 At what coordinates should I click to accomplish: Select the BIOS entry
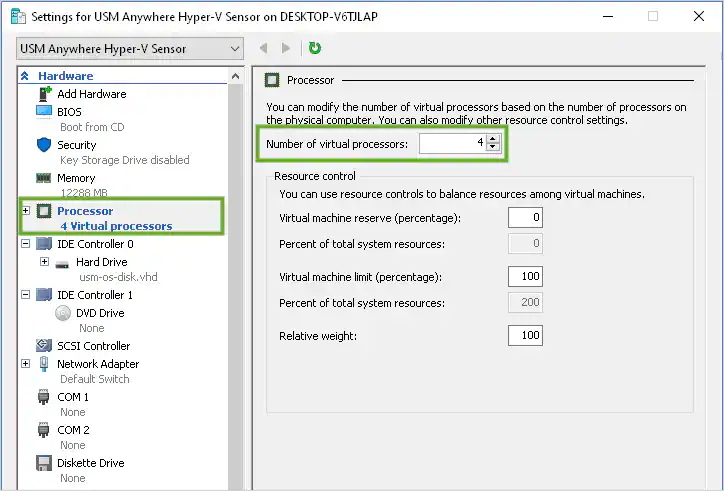[x=69, y=112]
